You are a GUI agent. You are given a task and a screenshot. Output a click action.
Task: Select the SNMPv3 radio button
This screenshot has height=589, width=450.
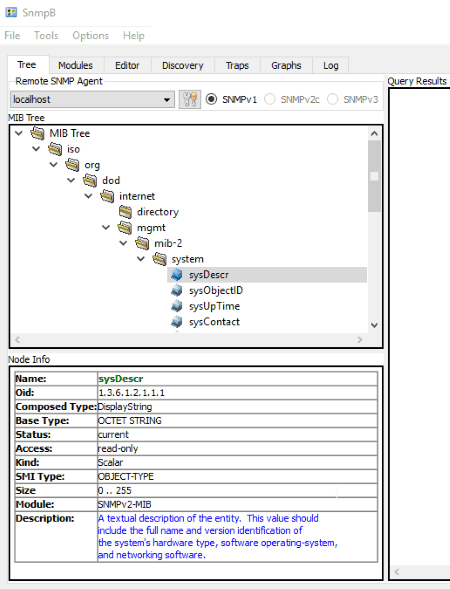tap(332, 99)
